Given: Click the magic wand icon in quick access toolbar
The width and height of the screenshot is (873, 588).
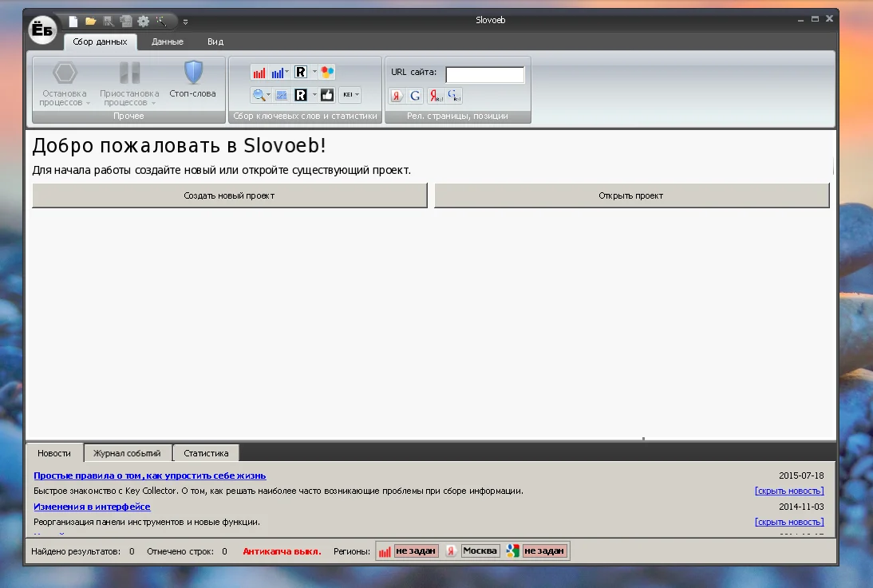Looking at the screenshot, I should tap(161, 22).
